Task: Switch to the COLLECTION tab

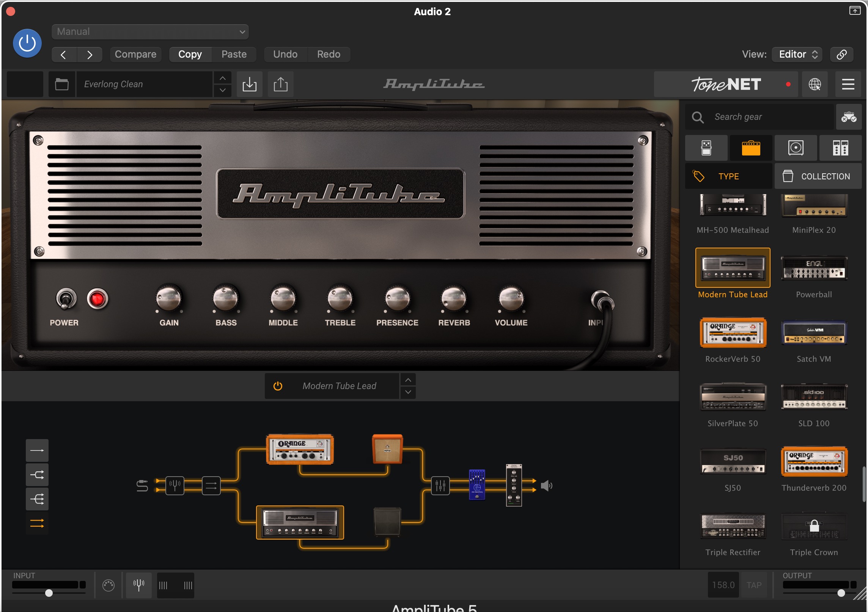Action: point(818,176)
